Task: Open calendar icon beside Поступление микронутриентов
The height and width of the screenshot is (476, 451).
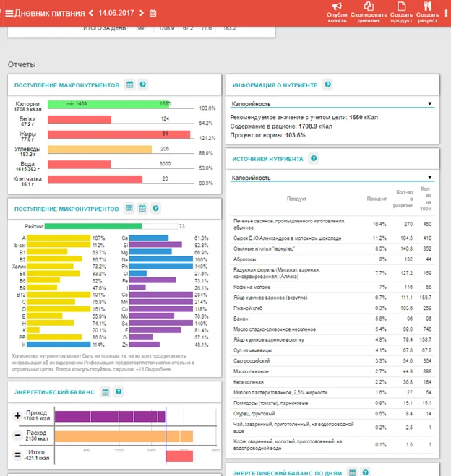Action: (142, 208)
